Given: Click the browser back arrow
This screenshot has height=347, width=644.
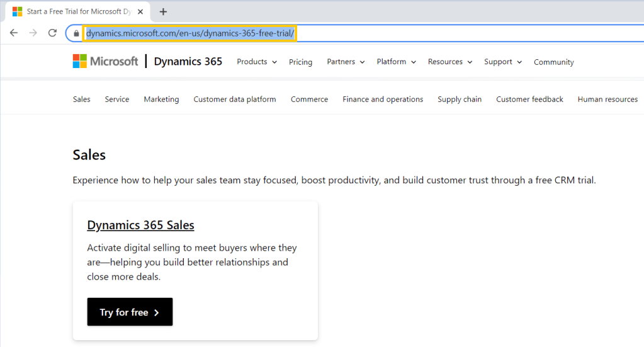Looking at the screenshot, I should [x=14, y=33].
